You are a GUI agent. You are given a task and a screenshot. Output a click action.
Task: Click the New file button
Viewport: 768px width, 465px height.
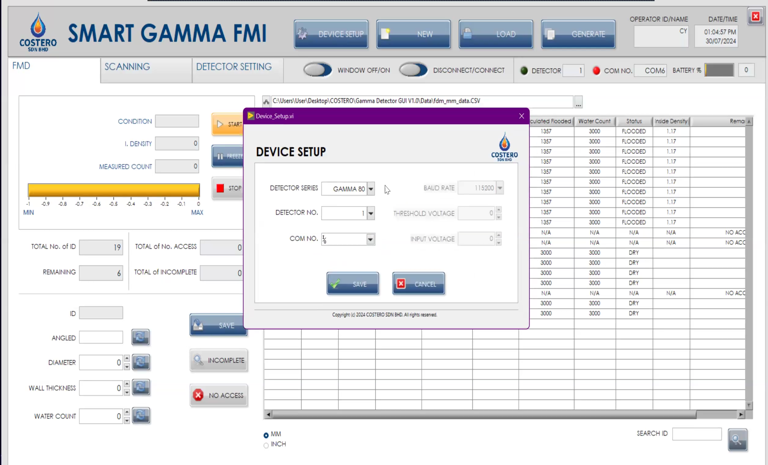click(413, 34)
